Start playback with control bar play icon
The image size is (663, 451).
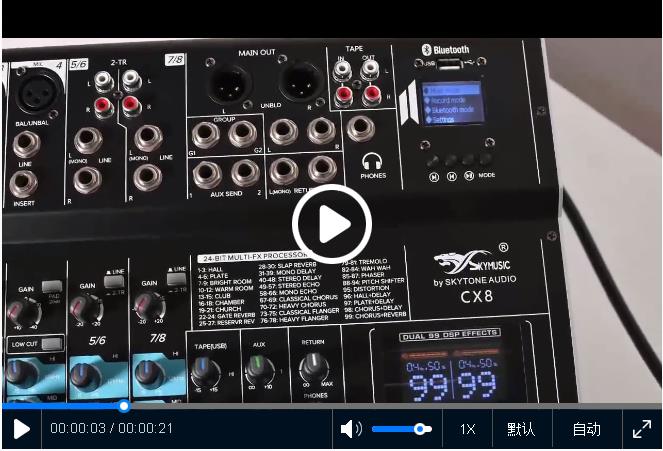[22, 429]
